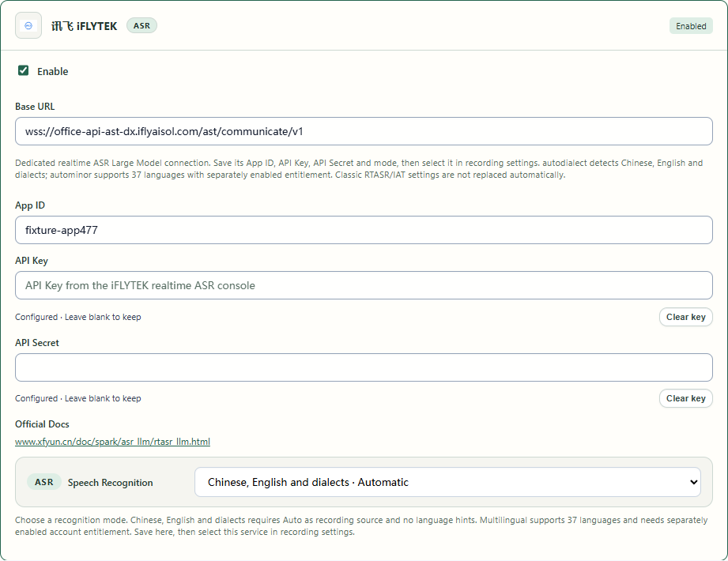728x561 pixels.
Task: Click the API Secret label
Action: [36, 343]
